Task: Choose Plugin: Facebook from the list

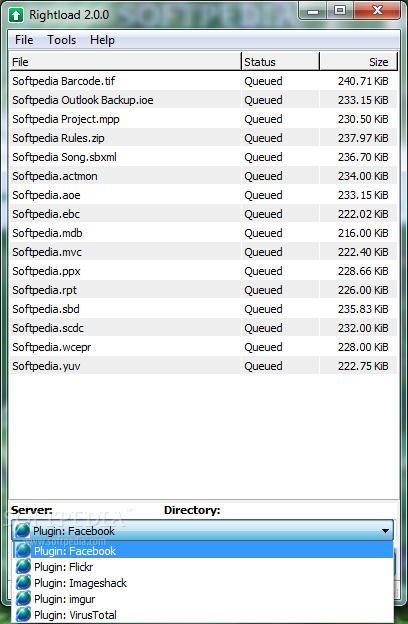Action: click(203, 551)
